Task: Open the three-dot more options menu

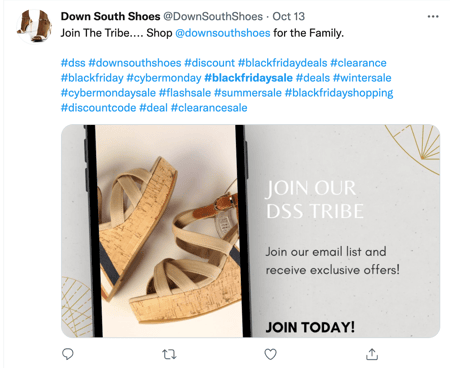Action: tap(433, 16)
